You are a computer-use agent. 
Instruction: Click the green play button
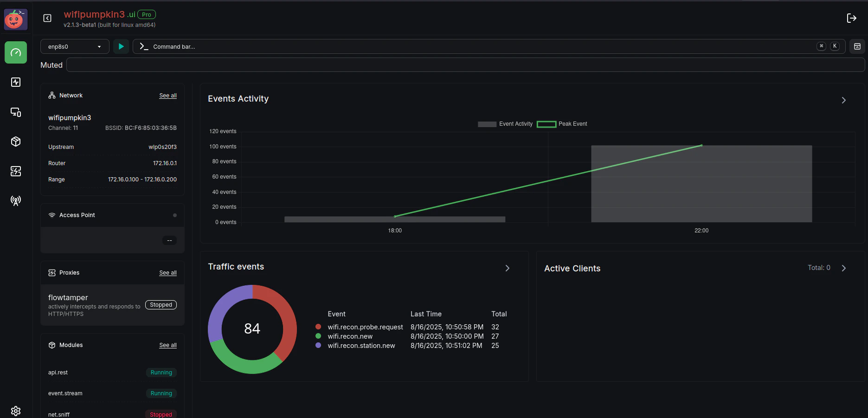[121, 46]
